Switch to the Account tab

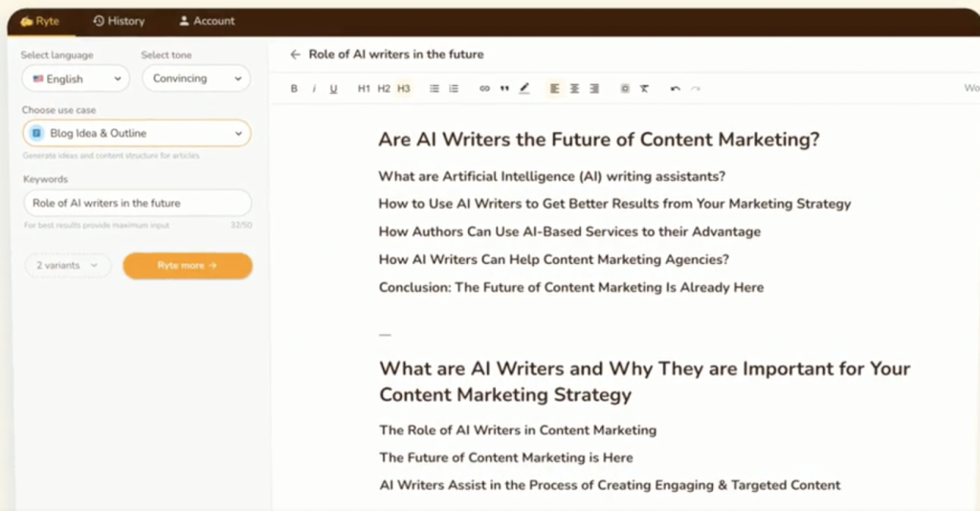click(207, 21)
